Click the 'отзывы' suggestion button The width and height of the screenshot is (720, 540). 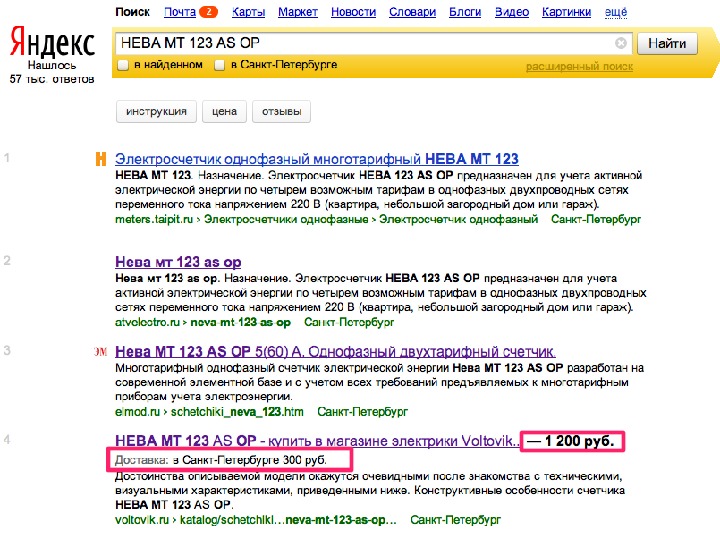281,112
